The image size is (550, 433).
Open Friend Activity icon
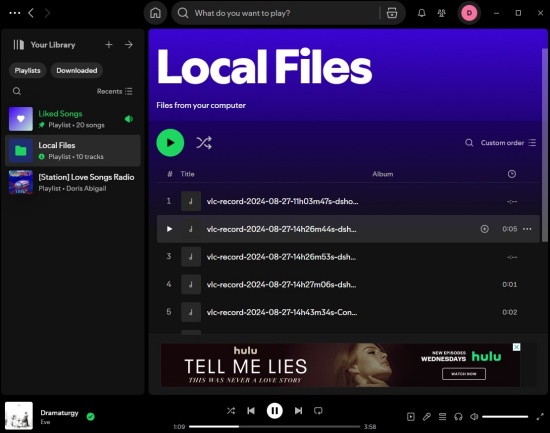click(x=441, y=13)
